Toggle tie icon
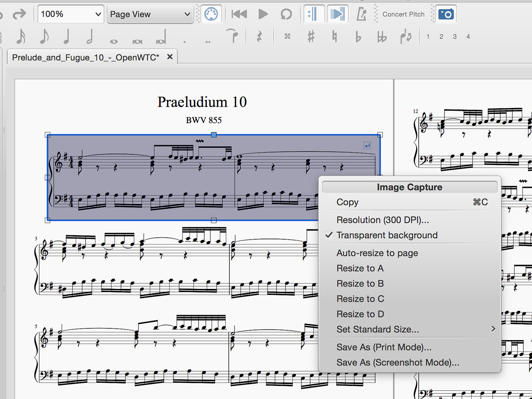 pos(232,36)
